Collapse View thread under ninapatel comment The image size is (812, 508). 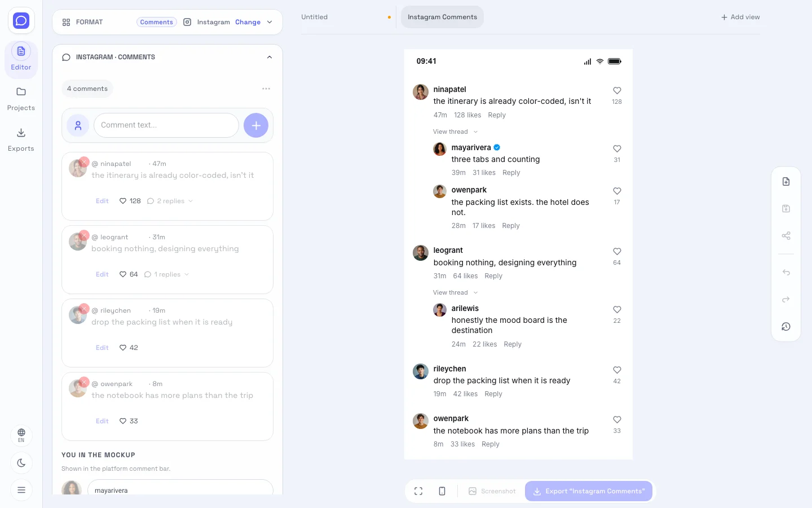click(x=456, y=132)
